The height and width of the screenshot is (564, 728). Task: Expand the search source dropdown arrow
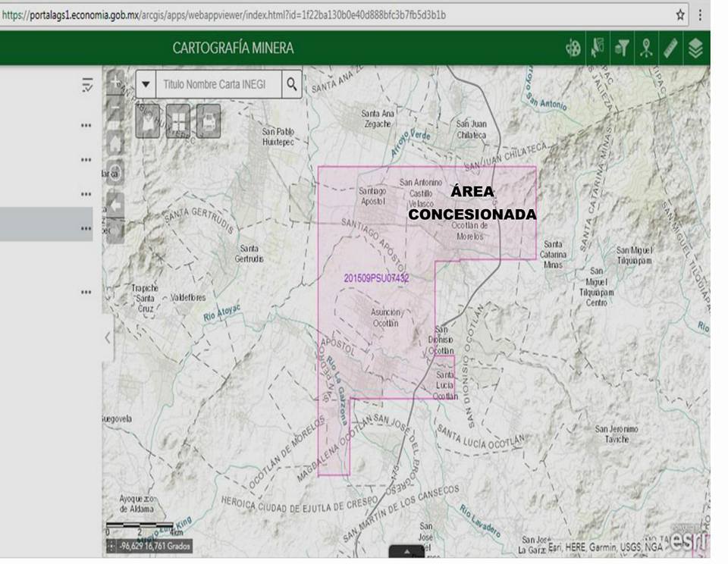click(146, 84)
